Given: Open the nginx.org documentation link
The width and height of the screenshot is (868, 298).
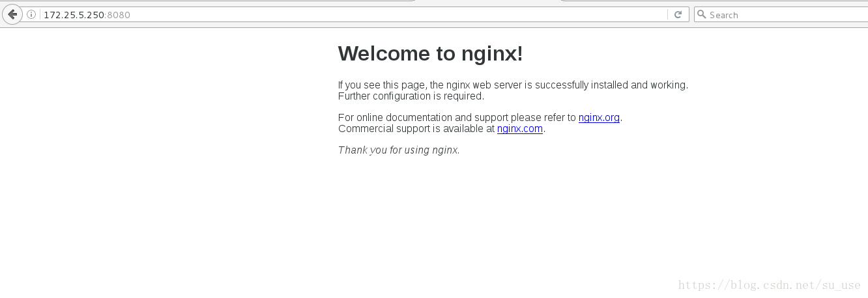Looking at the screenshot, I should coord(599,118).
